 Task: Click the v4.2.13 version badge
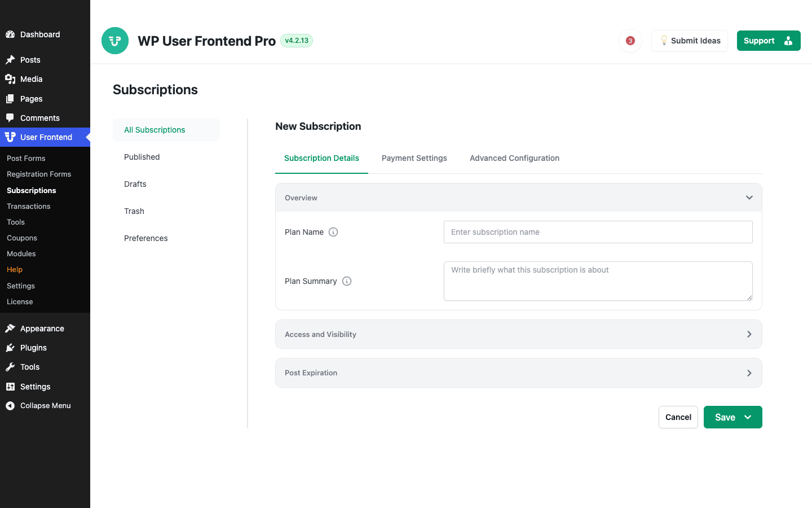click(x=297, y=41)
